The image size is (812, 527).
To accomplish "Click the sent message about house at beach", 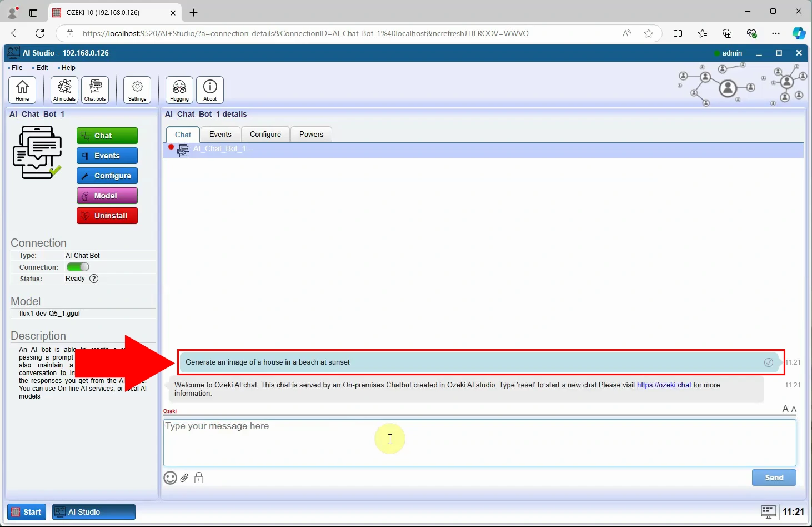I will point(481,362).
